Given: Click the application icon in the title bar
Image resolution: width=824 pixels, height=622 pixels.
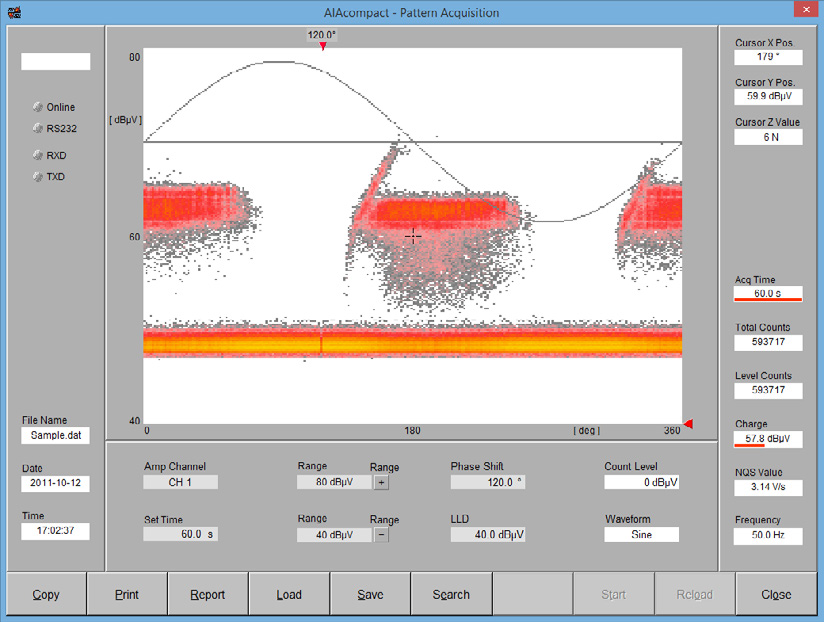Looking at the screenshot, I should click(x=13, y=13).
